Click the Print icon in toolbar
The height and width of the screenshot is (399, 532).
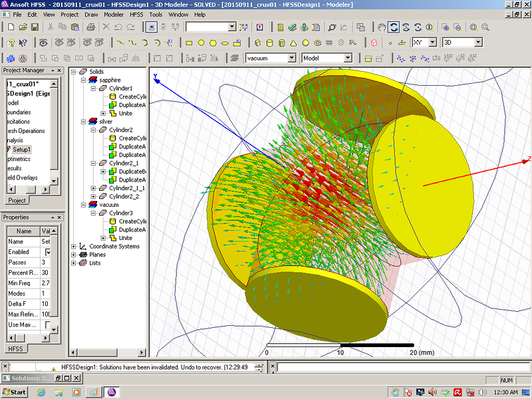click(x=91, y=27)
